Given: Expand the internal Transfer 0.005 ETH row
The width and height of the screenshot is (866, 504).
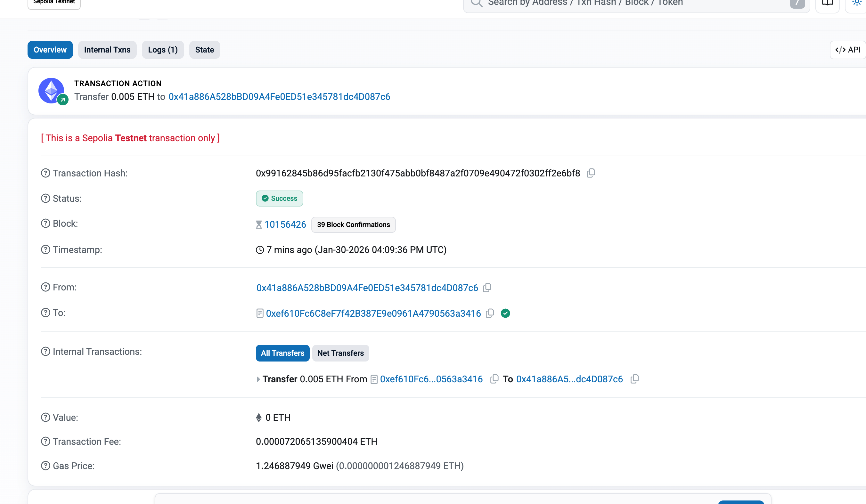Looking at the screenshot, I should point(258,379).
